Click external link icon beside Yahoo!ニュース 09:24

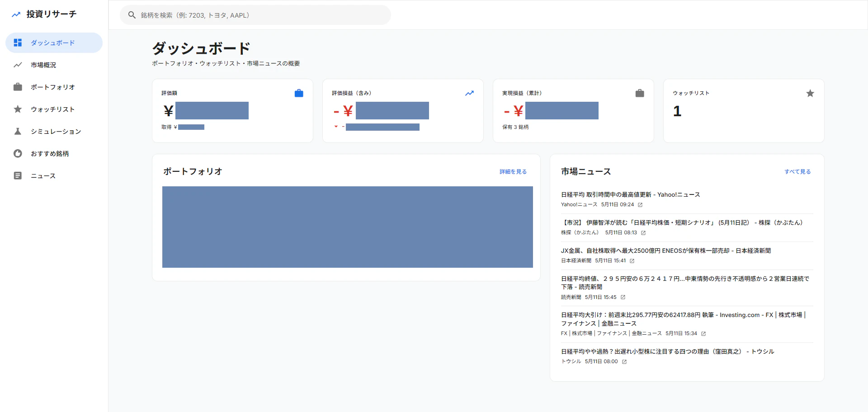point(640,205)
